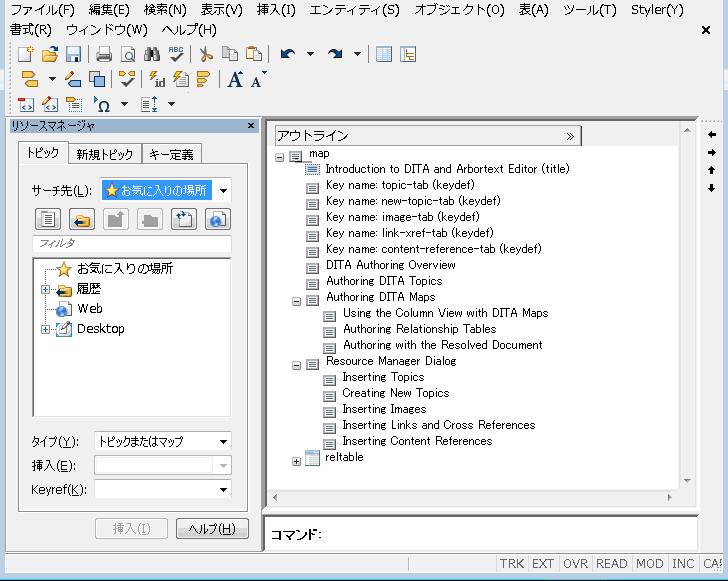The width and height of the screenshot is (728, 581).
Task: Toggle READ read-only indicator in status bar
Action: [x=611, y=563]
